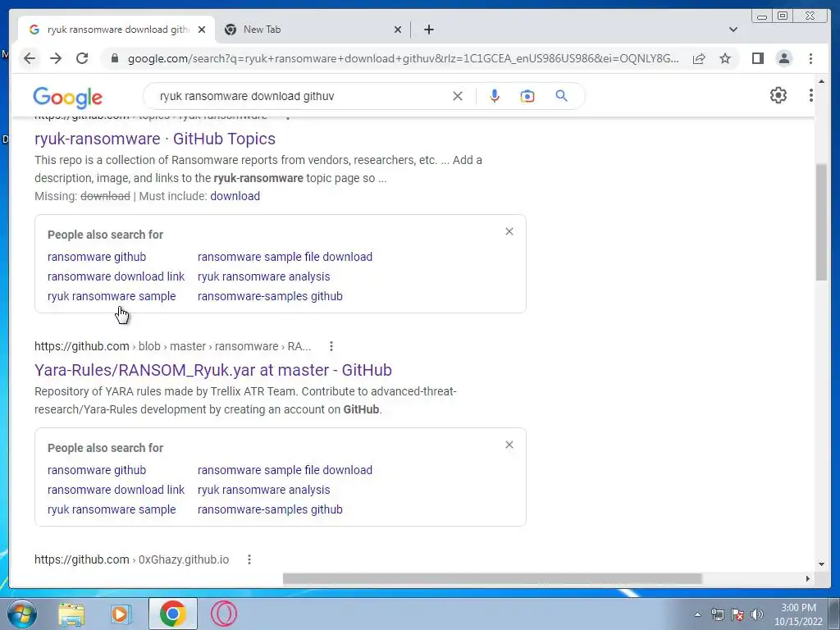Viewport: 840px width, 630px height.
Task: Select 'ransomware-samples github' in first suggestions box
Action: click(270, 296)
